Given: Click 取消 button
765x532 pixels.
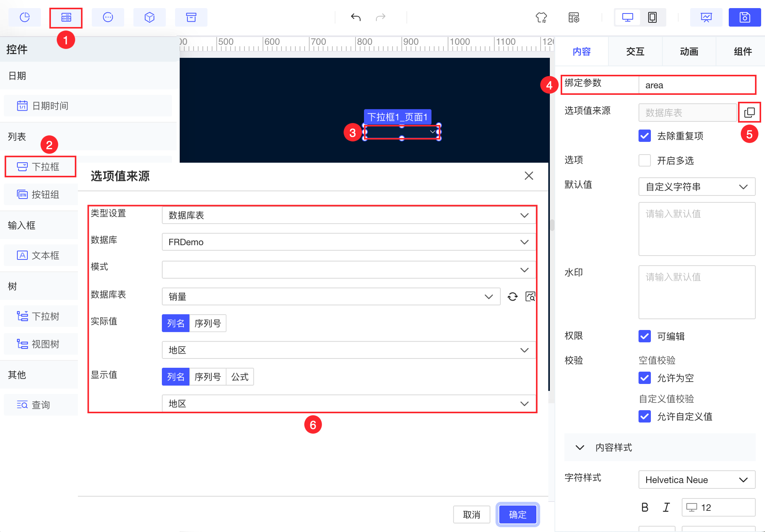Looking at the screenshot, I should pos(471,515).
